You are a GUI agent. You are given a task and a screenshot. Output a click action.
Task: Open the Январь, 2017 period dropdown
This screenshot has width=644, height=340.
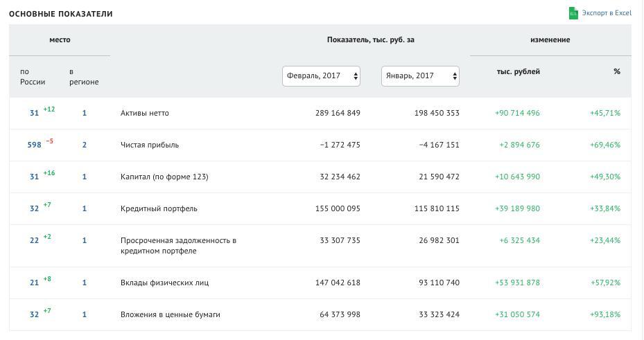tap(420, 76)
